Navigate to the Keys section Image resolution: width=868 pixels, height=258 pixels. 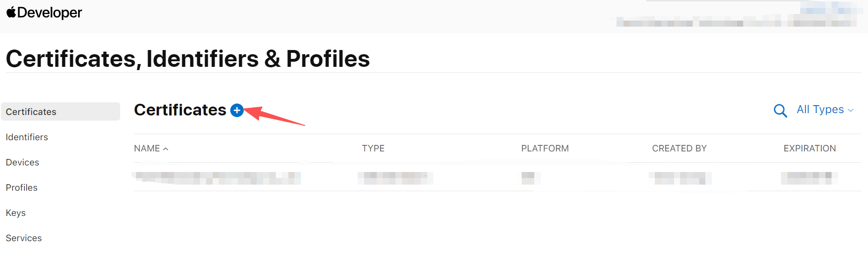pos(16,213)
